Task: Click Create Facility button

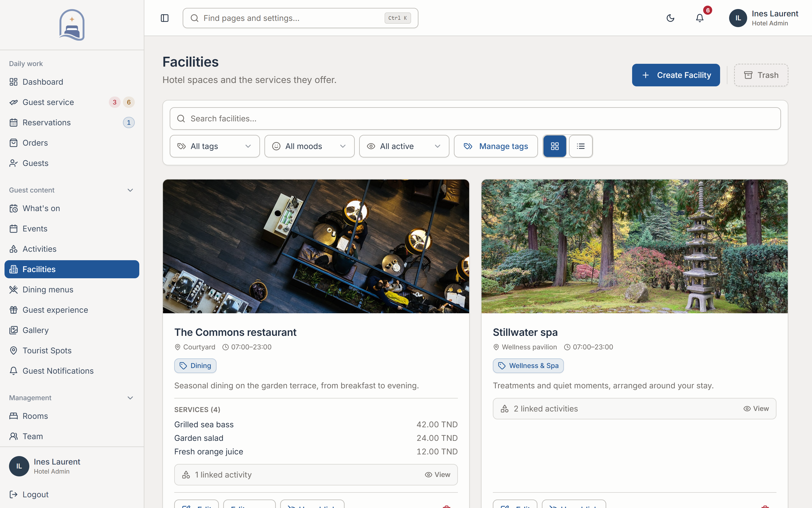Action: tap(676, 75)
